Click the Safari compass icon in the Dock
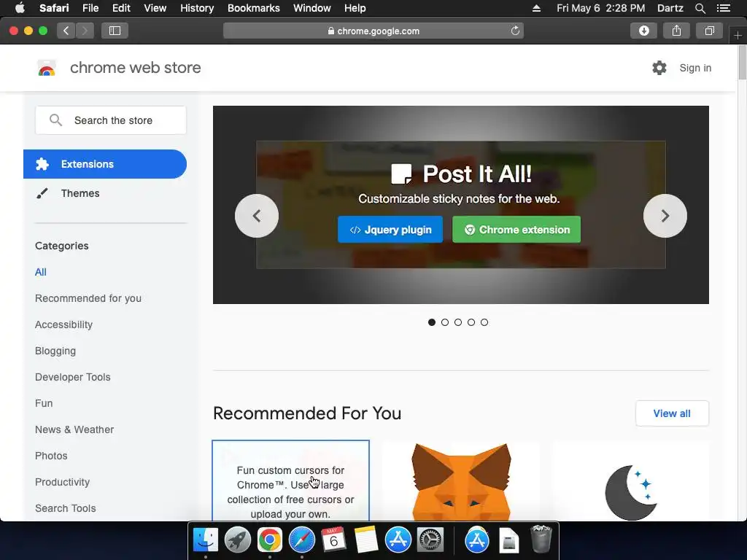747x560 pixels. 301,540
